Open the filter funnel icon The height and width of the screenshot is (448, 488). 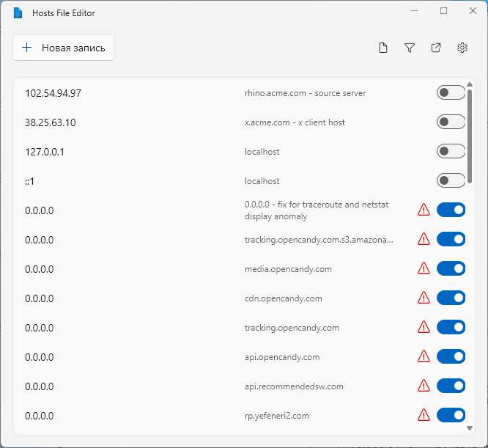[x=410, y=48]
